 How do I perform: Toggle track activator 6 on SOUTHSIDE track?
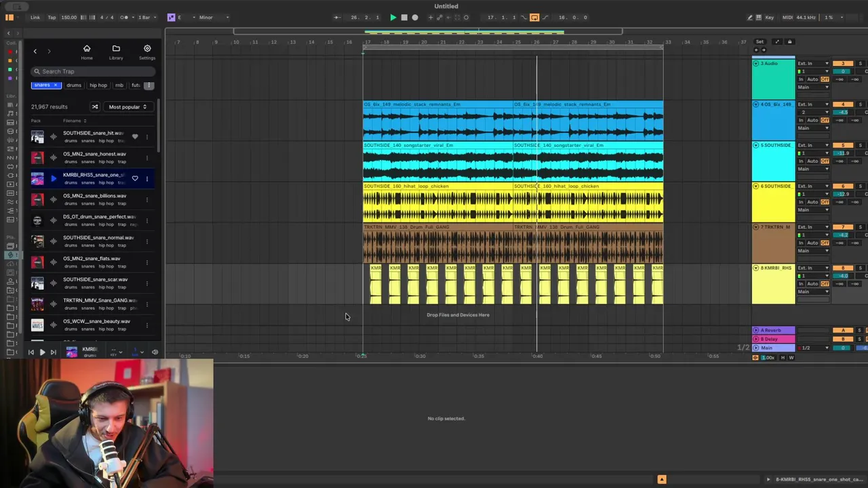click(843, 186)
